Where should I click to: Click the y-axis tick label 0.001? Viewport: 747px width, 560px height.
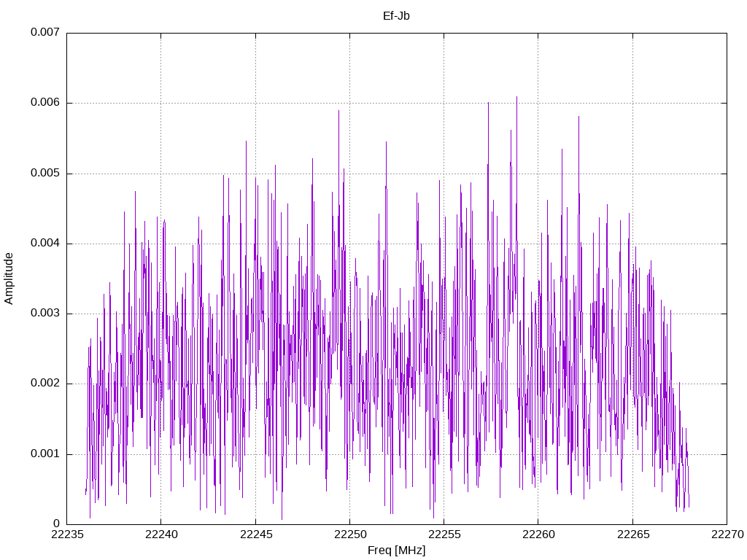(45, 454)
